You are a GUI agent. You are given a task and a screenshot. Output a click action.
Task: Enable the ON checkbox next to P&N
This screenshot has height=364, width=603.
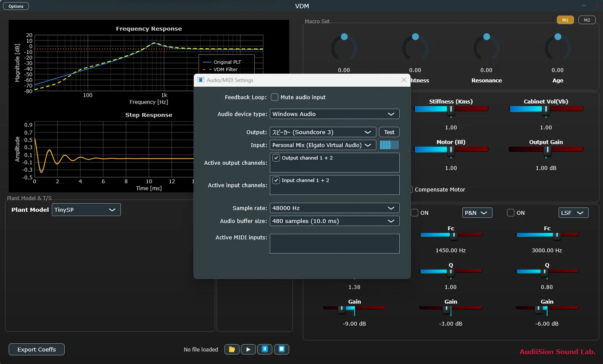[x=414, y=213]
